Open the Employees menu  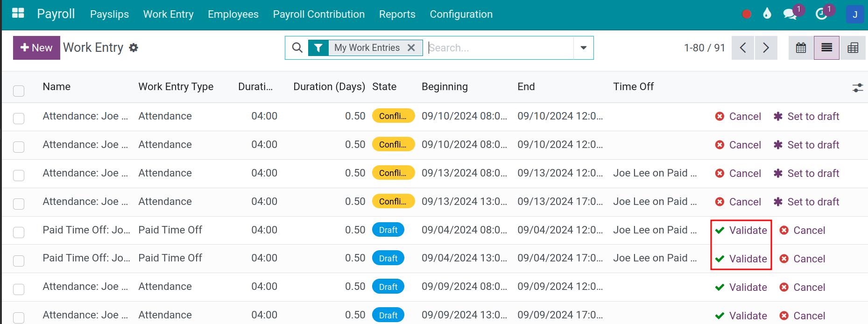(233, 14)
